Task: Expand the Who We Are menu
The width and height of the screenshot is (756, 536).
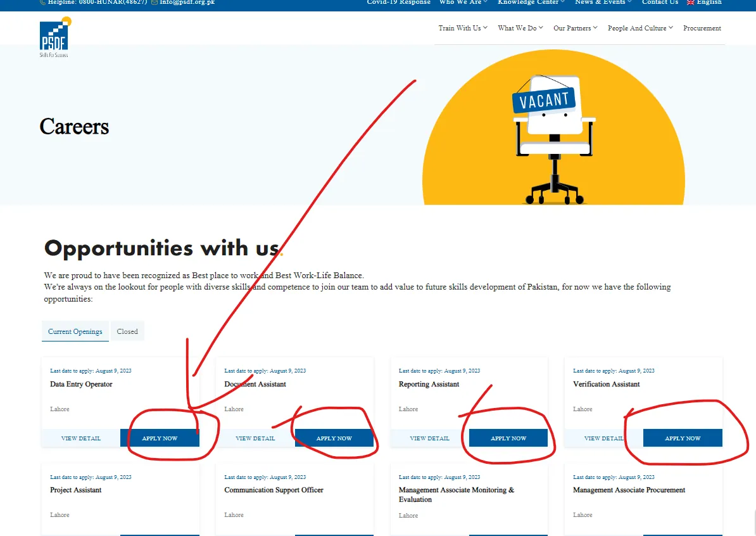Action: [x=463, y=2]
